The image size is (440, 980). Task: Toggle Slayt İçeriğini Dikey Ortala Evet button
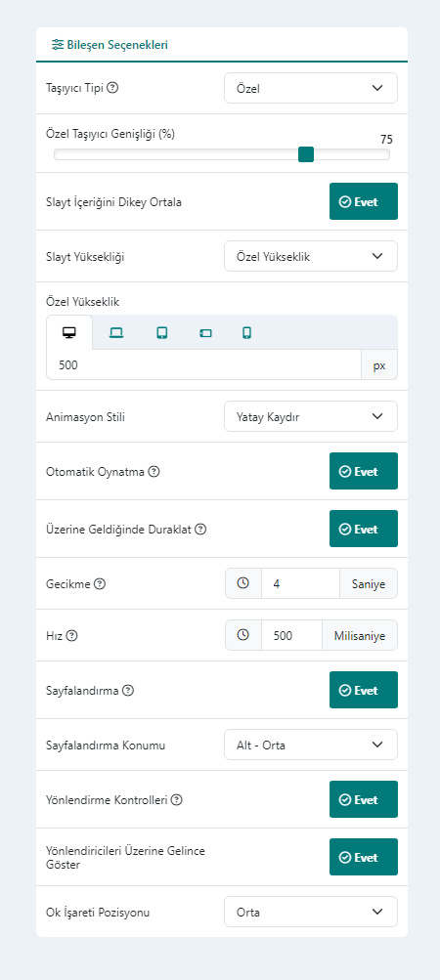point(364,201)
